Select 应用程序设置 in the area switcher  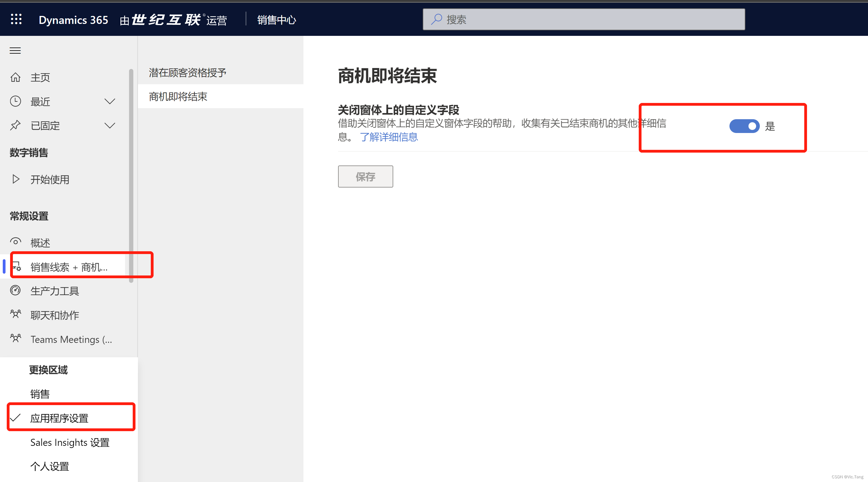[x=59, y=418]
